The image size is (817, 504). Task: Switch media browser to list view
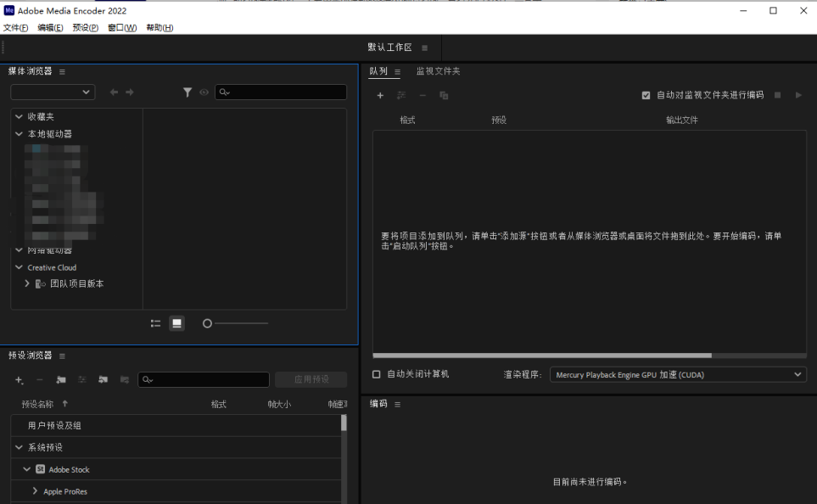click(155, 323)
